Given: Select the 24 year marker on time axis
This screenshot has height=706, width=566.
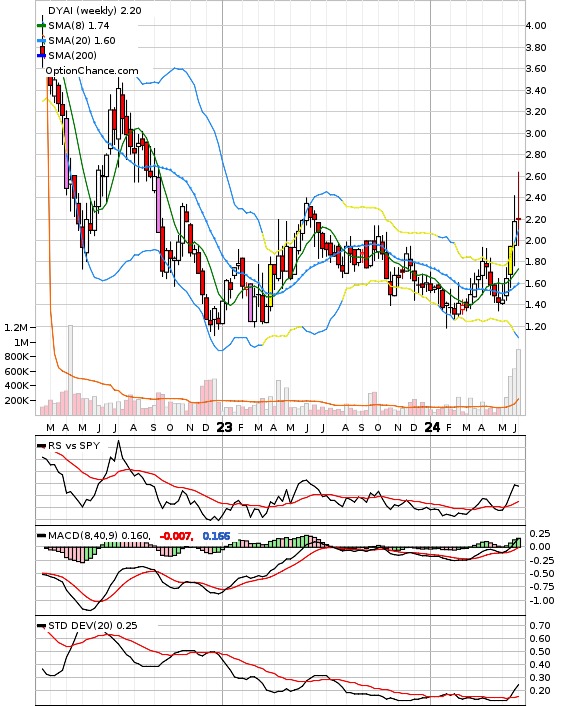Looking at the screenshot, I should (432, 427).
